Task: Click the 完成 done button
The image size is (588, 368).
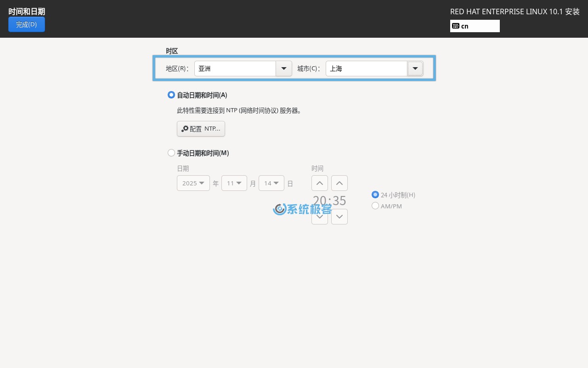Action: tap(27, 24)
